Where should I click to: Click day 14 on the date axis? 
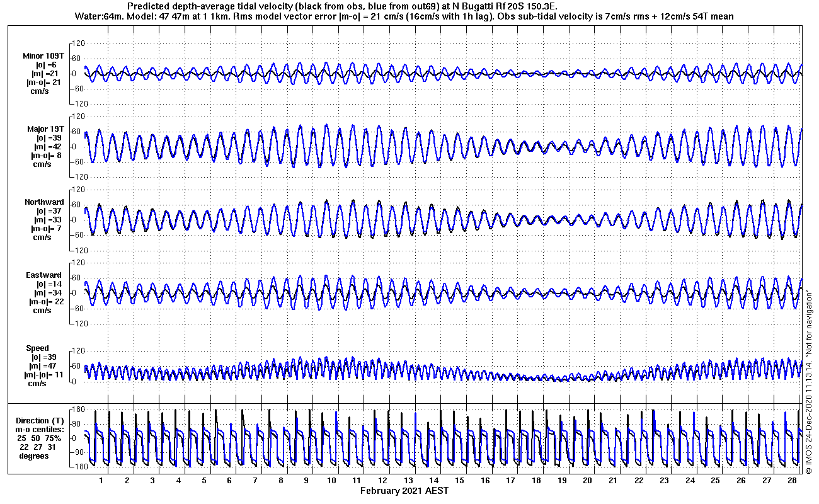435,481
